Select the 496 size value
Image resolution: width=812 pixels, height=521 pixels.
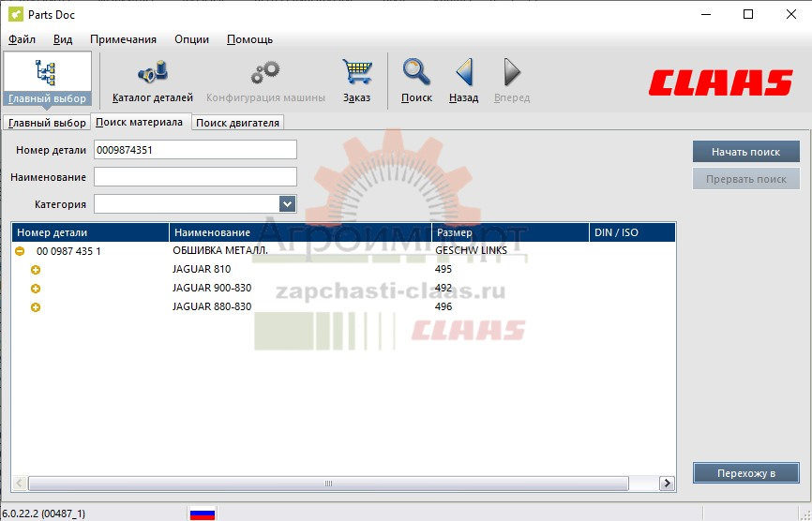pos(444,306)
